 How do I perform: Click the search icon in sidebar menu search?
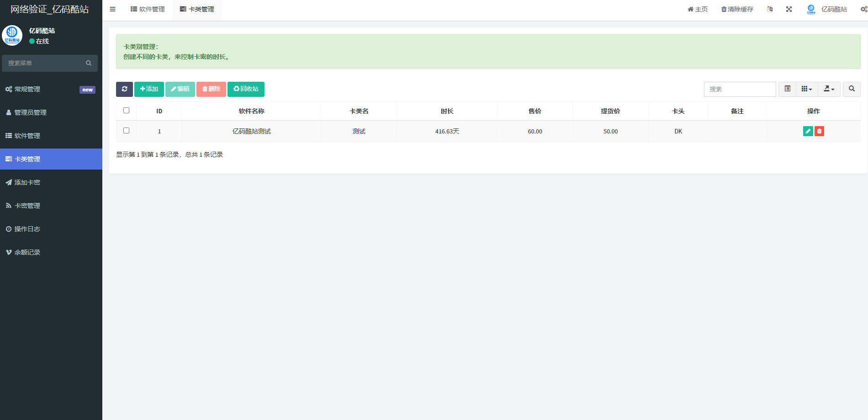[x=89, y=63]
